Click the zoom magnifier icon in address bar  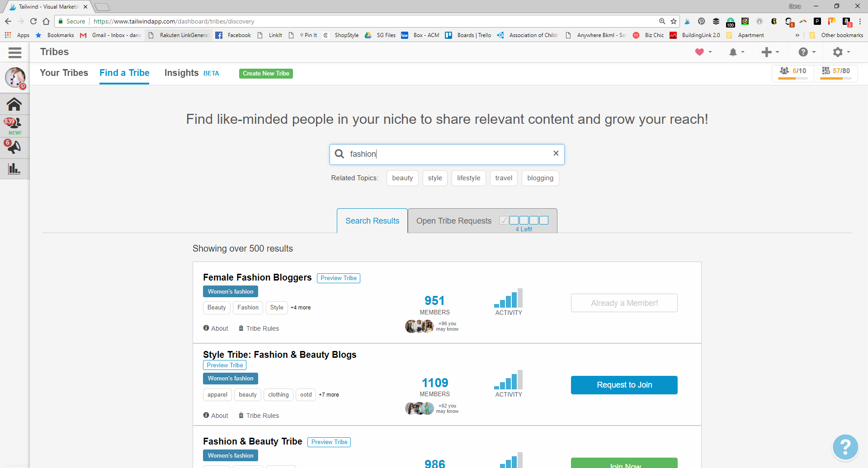point(662,21)
